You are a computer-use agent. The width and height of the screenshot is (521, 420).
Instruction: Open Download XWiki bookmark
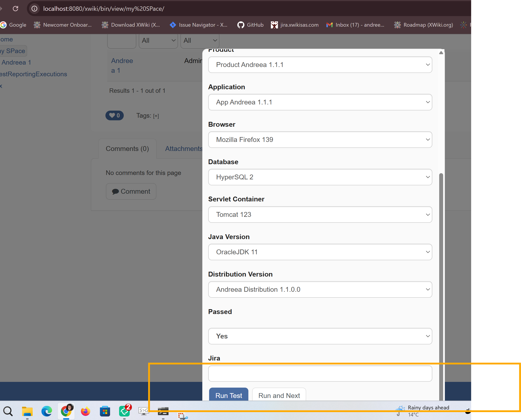[131, 25]
